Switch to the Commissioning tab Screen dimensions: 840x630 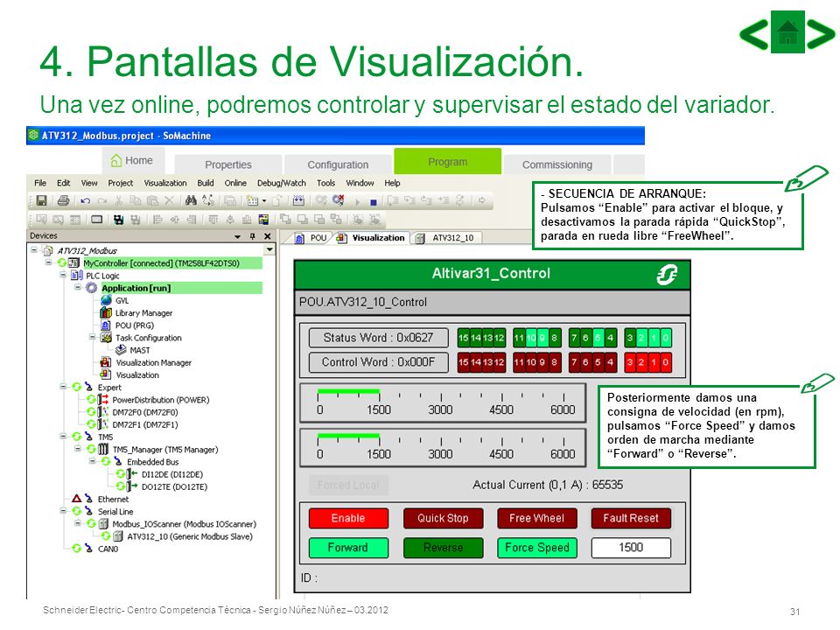557,164
